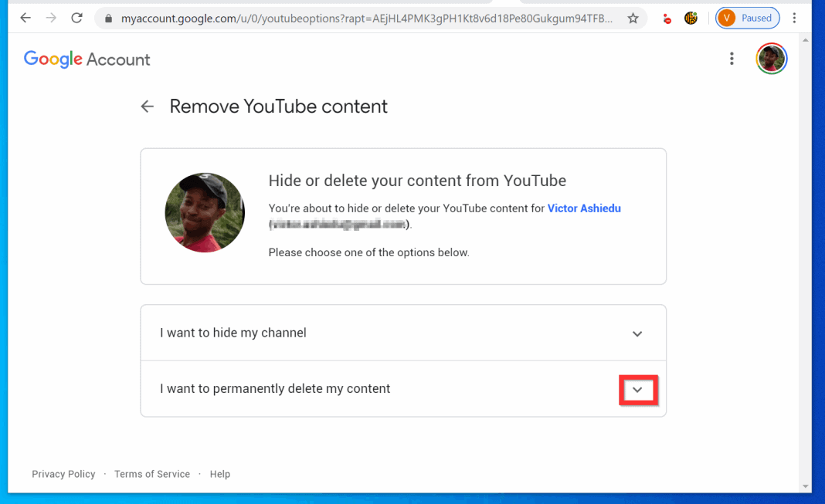Screen dimensions: 825x504
Task: Click the back arrow beside Remove YouTube content
Action: click(x=147, y=107)
